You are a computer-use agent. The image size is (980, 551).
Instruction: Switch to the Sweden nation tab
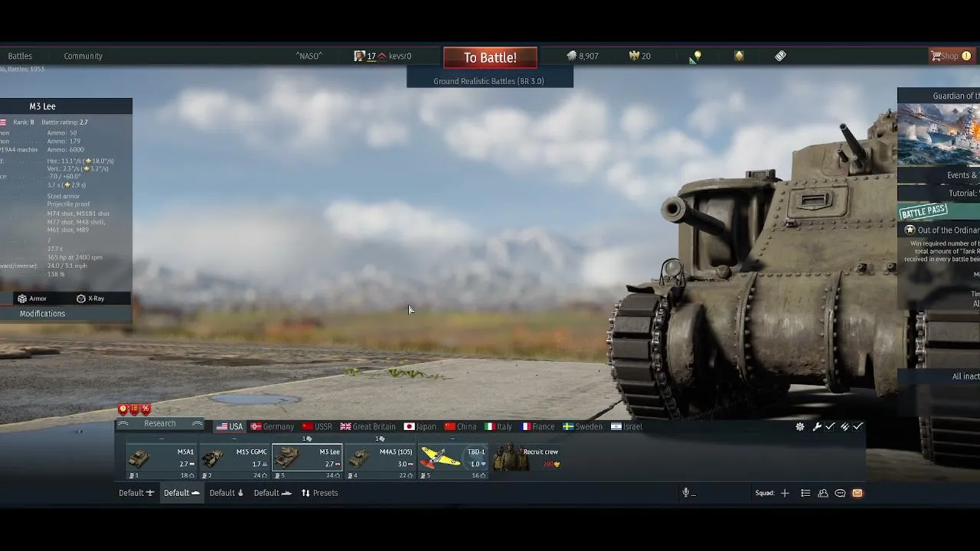583,427
